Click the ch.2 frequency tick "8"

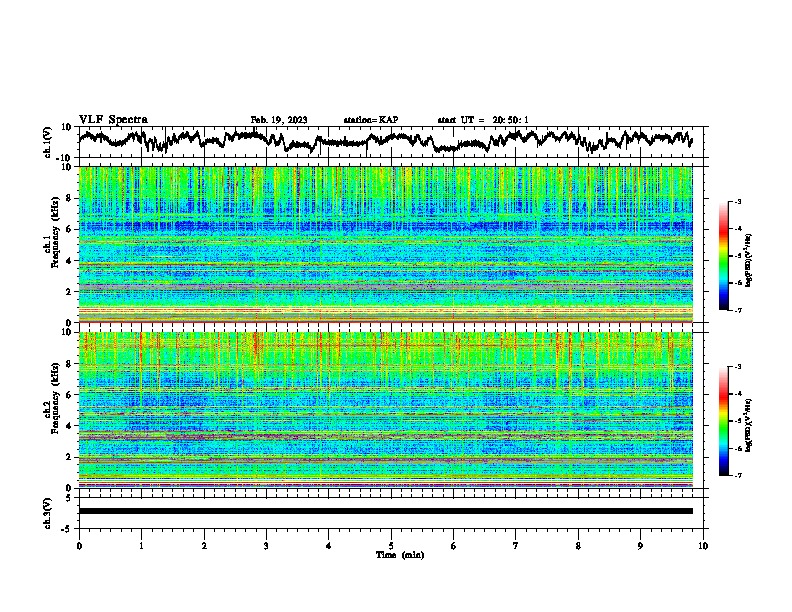coord(70,364)
